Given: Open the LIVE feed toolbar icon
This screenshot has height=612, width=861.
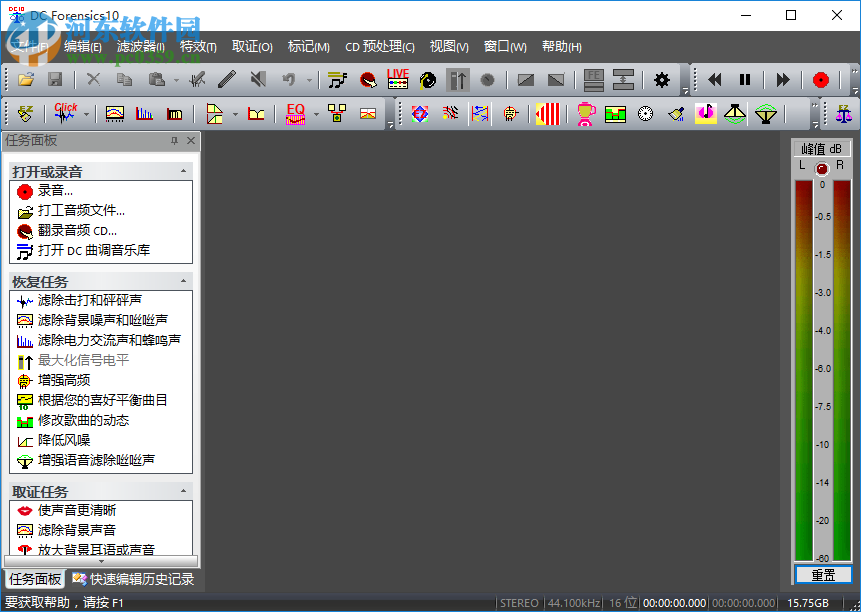Looking at the screenshot, I should tap(398, 79).
